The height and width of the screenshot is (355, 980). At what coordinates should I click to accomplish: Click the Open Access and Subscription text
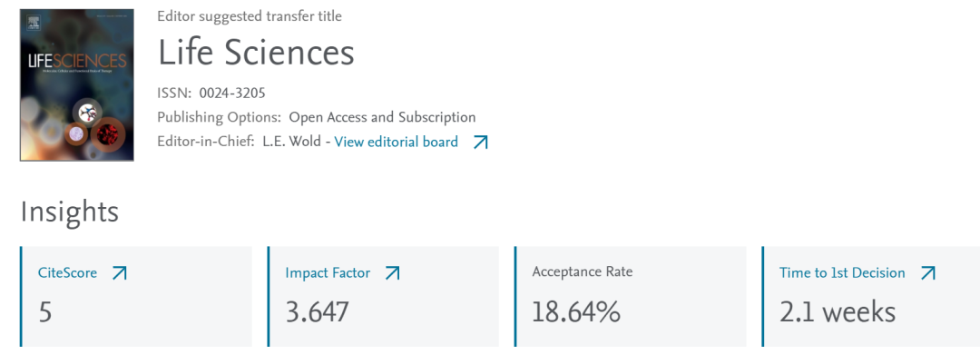pos(382,117)
